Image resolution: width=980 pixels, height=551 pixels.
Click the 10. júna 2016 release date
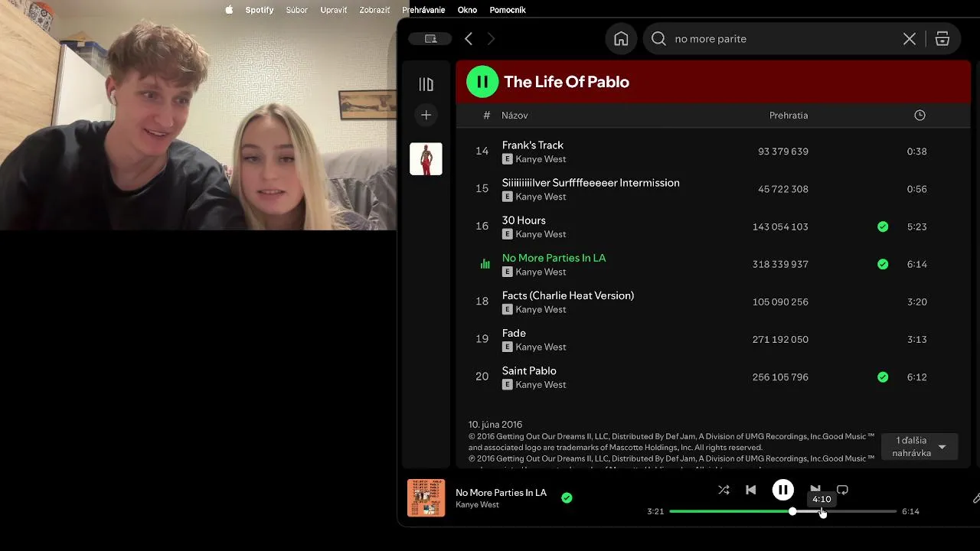click(x=495, y=425)
